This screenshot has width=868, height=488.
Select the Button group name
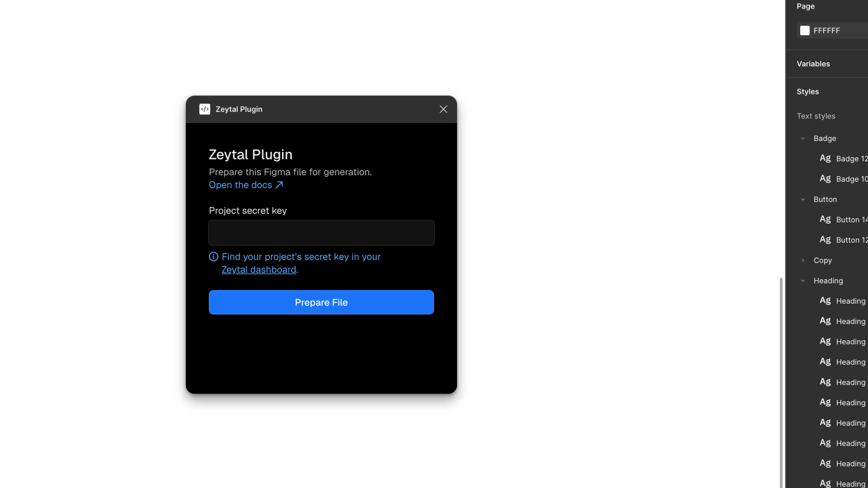click(826, 199)
